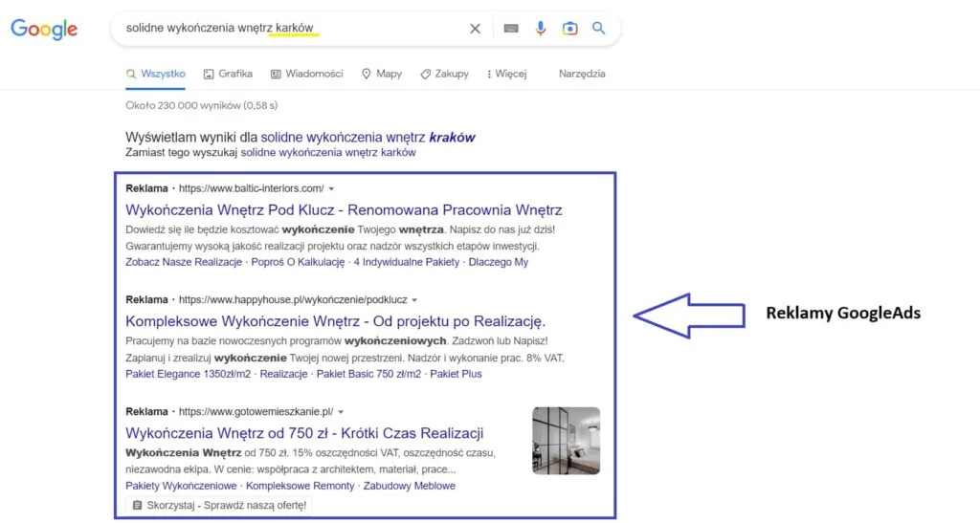Open Zobacz Nasze Realizacje sitelink
The image size is (980, 523).
(x=184, y=262)
